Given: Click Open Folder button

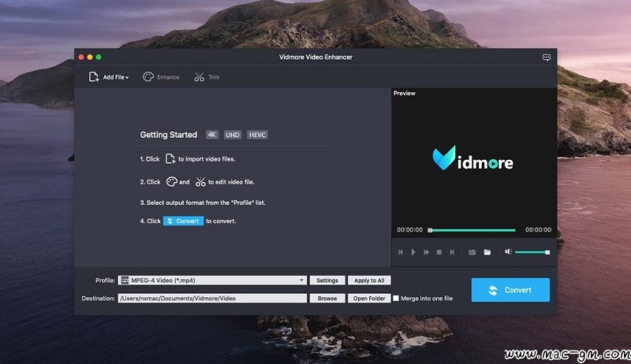Looking at the screenshot, I should [x=369, y=298].
